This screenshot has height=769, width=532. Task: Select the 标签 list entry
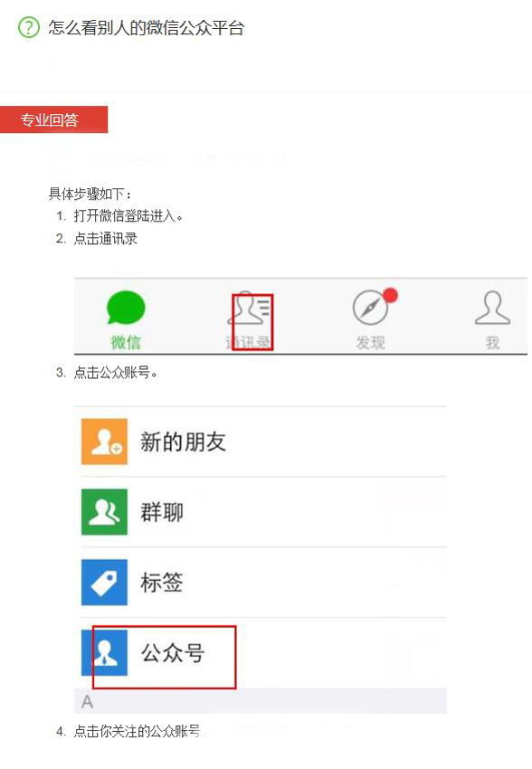264,582
